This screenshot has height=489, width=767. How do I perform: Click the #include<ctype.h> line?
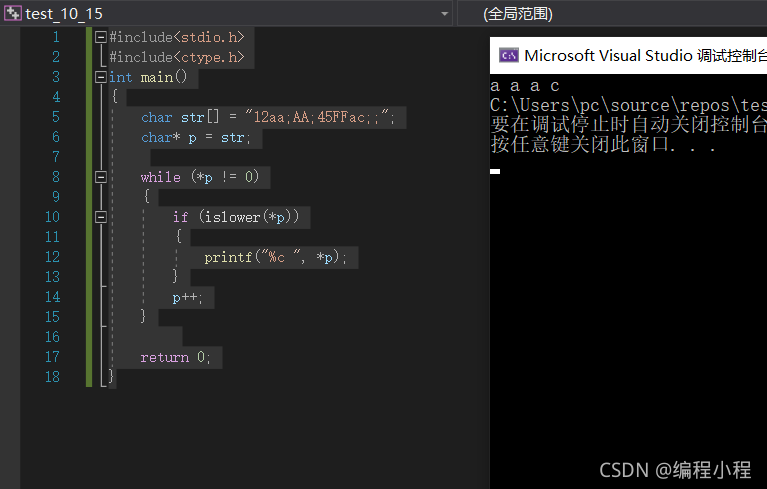(x=177, y=57)
